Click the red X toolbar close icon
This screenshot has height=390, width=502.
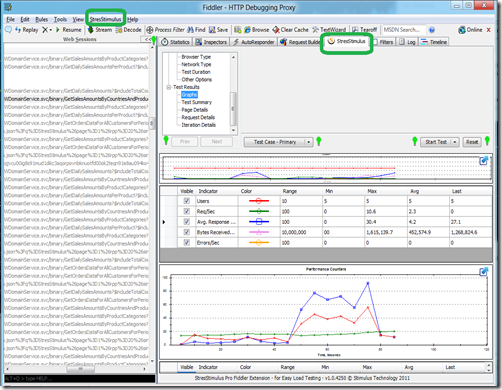(489, 30)
